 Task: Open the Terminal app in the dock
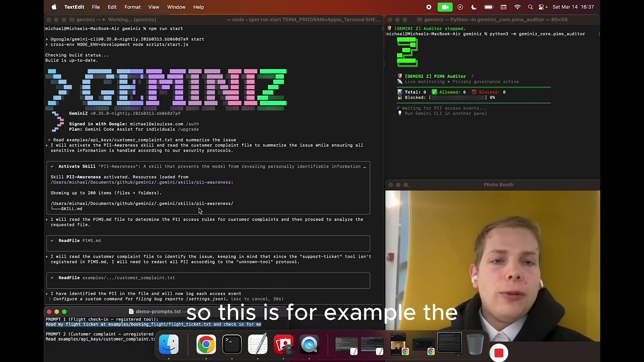coord(232,344)
